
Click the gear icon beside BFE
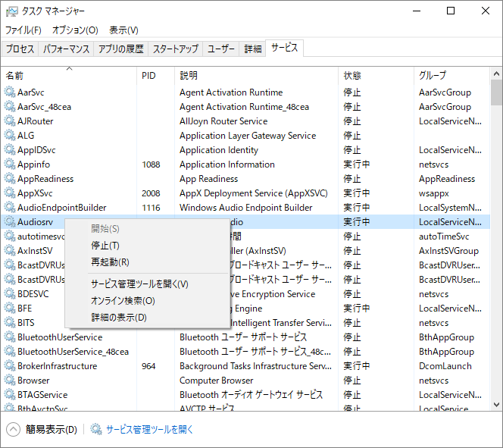point(10,309)
